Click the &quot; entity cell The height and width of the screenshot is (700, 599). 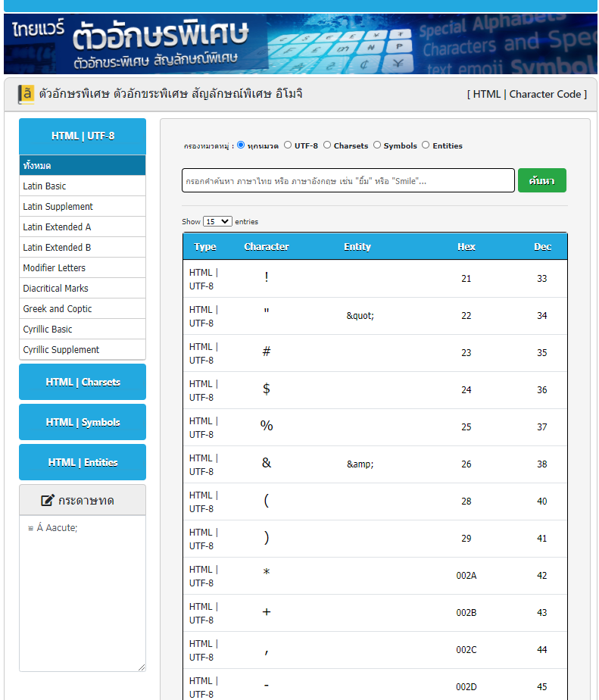click(360, 316)
